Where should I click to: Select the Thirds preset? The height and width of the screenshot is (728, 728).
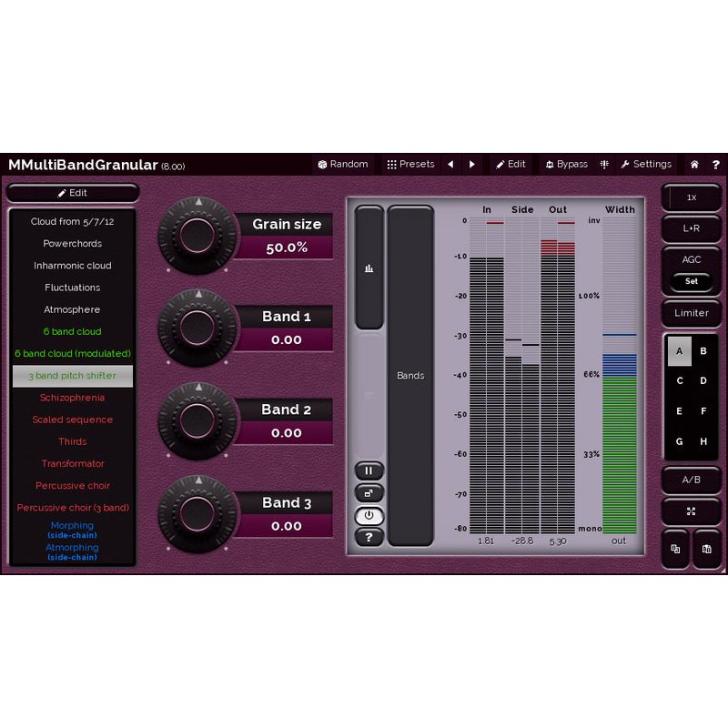73,441
